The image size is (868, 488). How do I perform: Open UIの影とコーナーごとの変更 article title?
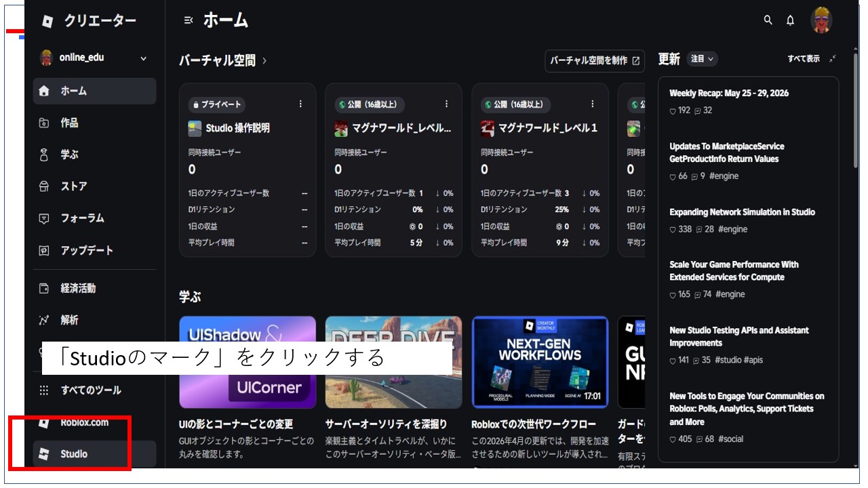click(236, 424)
